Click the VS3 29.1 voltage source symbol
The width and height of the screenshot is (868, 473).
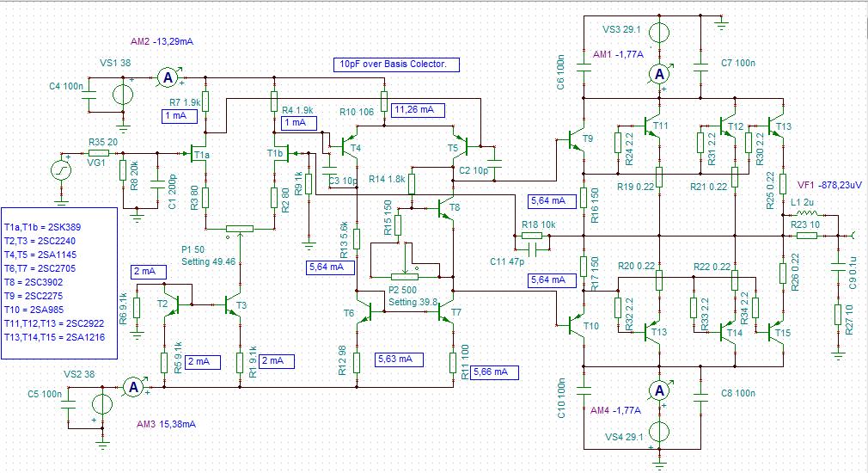pyautogui.click(x=659, y=32)
